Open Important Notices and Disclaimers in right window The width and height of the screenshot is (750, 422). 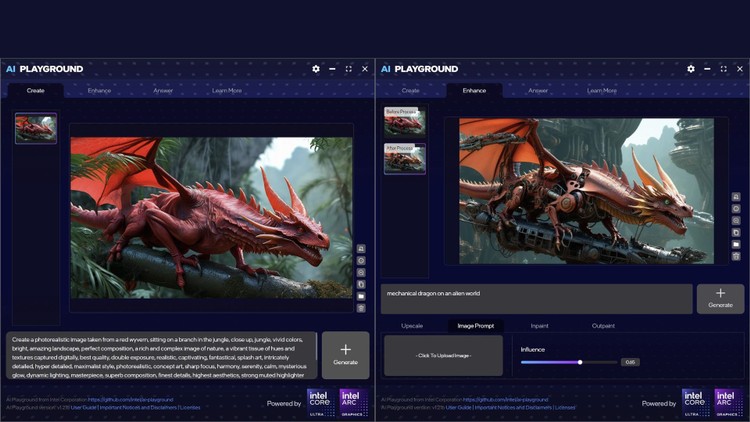(x=513, y=408)
